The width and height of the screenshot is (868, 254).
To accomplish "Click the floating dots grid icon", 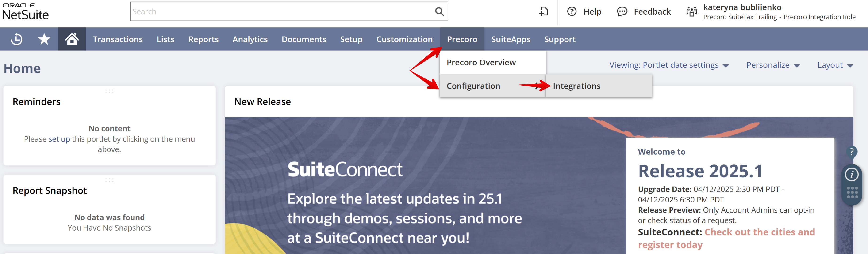I will pos(852,192).
